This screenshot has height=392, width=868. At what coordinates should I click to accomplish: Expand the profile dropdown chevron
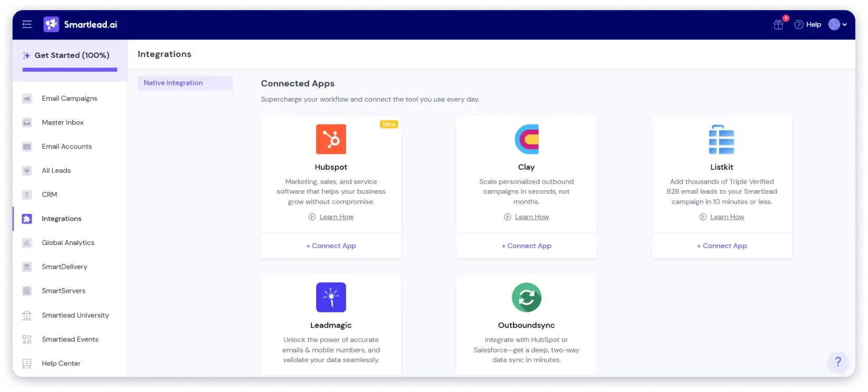pyautogui.click(x=845, y=25)
